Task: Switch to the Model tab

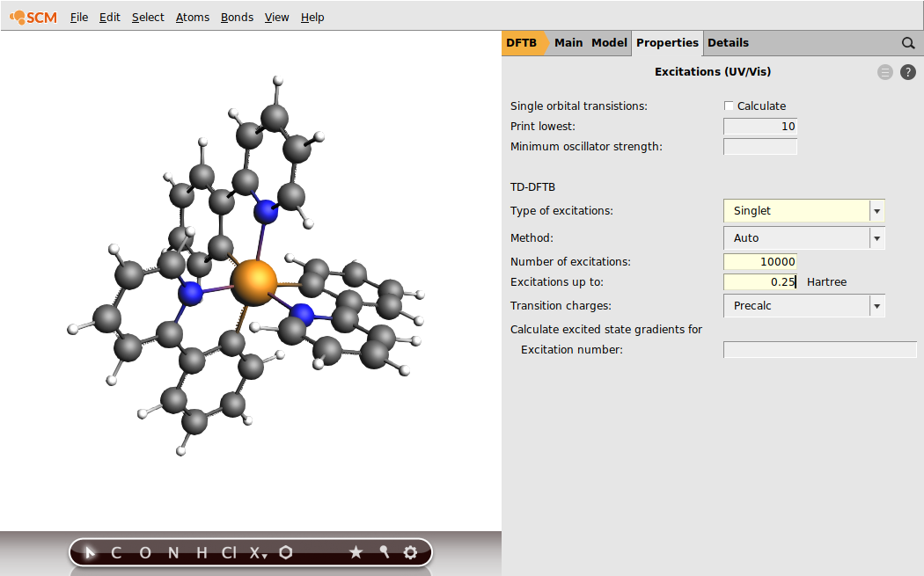Action: click(x=609, y=42)
